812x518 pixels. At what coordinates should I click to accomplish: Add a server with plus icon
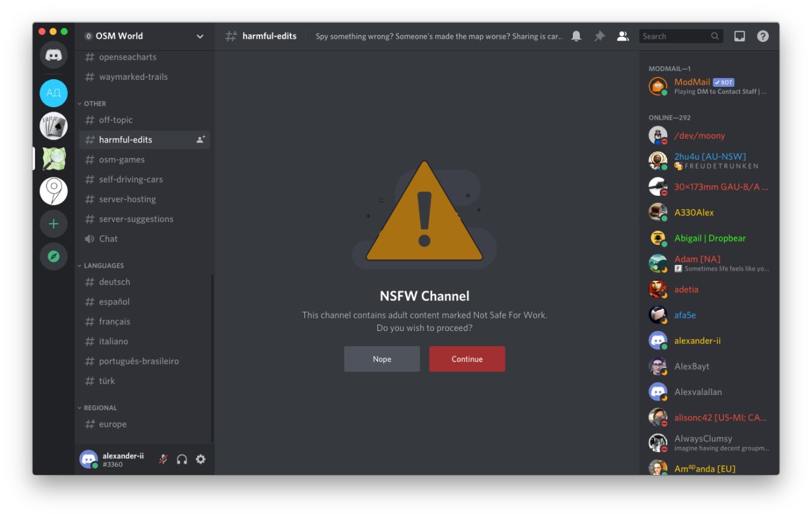[54, 224]
